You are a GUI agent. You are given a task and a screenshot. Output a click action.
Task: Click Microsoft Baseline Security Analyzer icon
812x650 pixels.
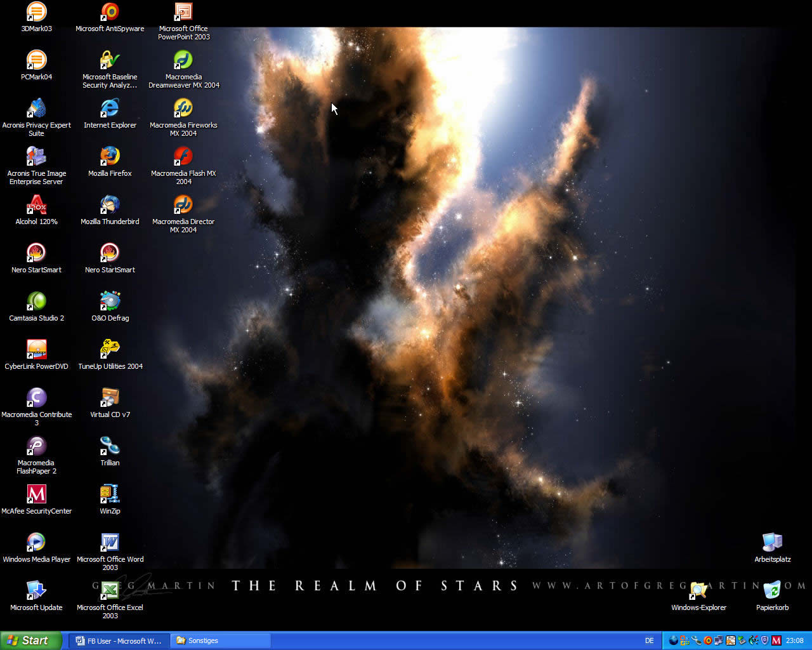110,69
